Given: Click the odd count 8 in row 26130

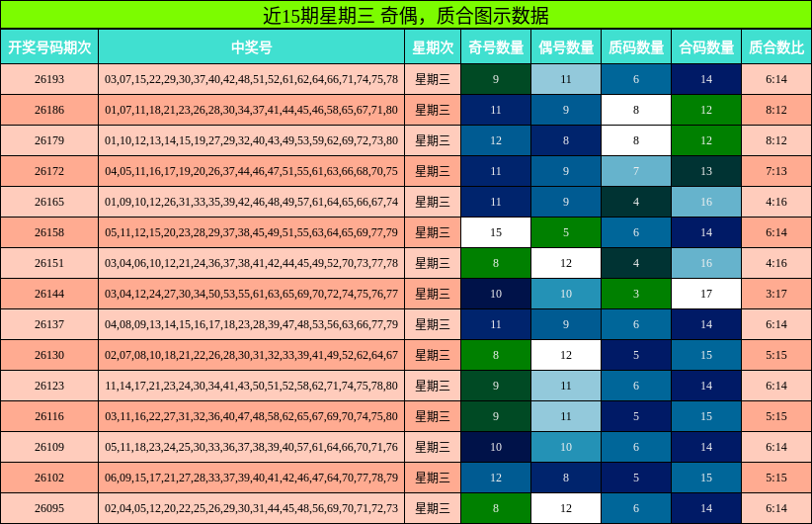Looking at the screenshot, I should 496,355.
